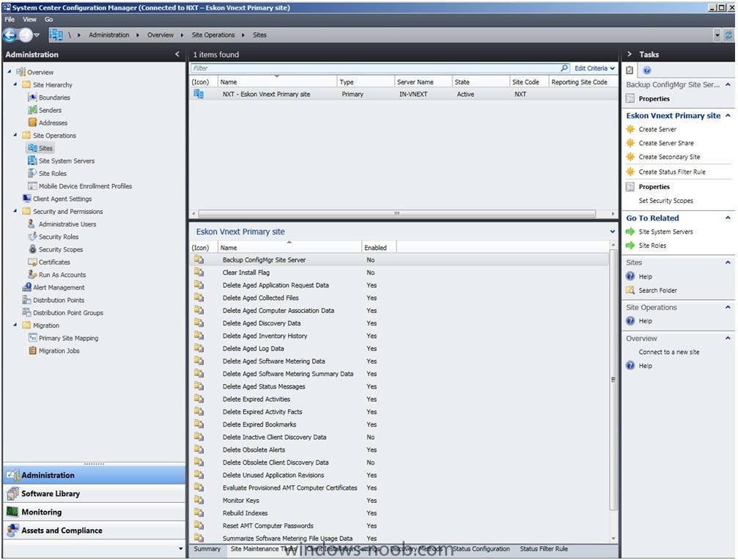Select the NXT - Eskon Vnext Primary site row
The image size is (738, 560).
point(404,94)
